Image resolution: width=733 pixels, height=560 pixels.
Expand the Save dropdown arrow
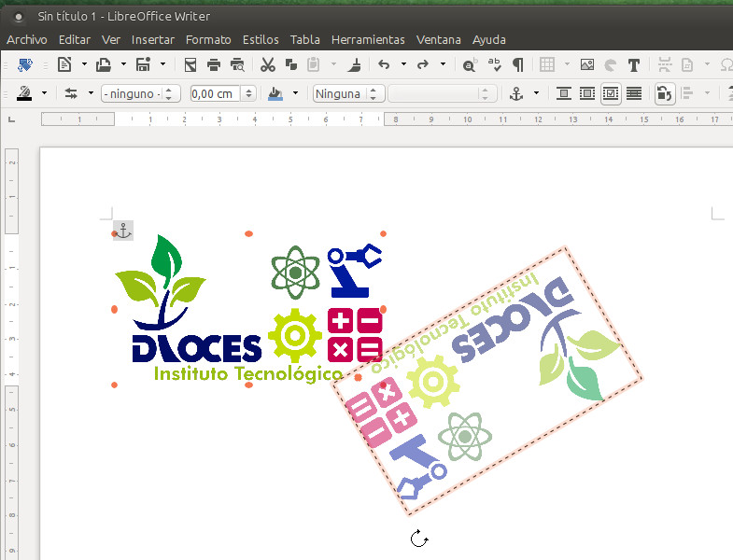click(162, 64)
